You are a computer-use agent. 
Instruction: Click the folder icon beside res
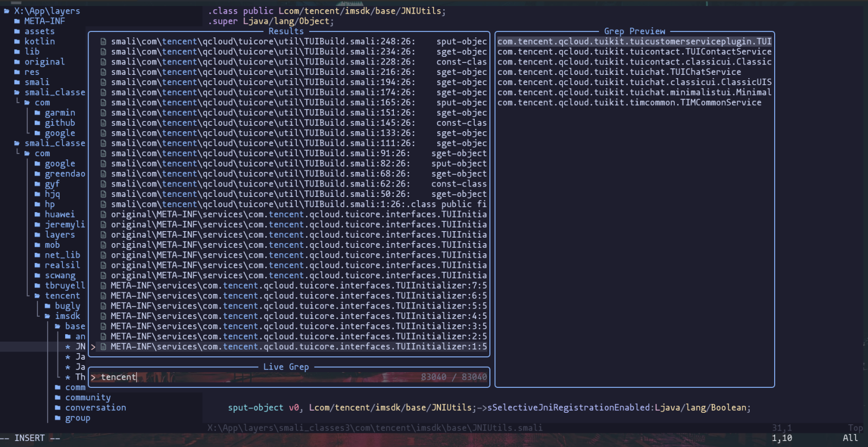17,72
